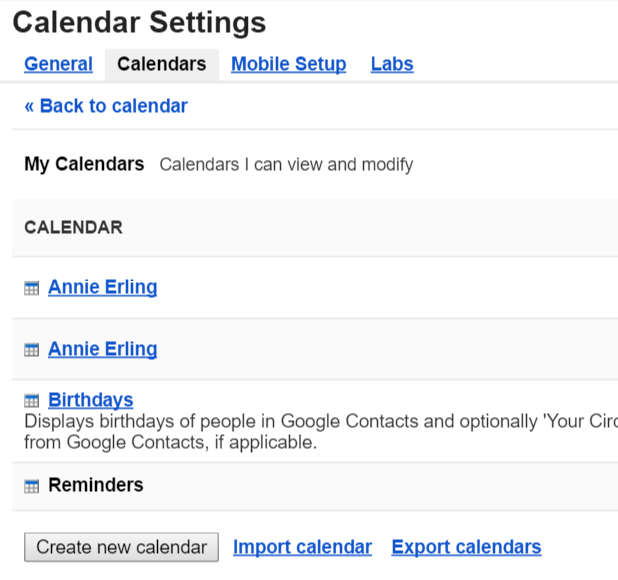
Task: Select the Calendars tab
Action: (161, 64)
